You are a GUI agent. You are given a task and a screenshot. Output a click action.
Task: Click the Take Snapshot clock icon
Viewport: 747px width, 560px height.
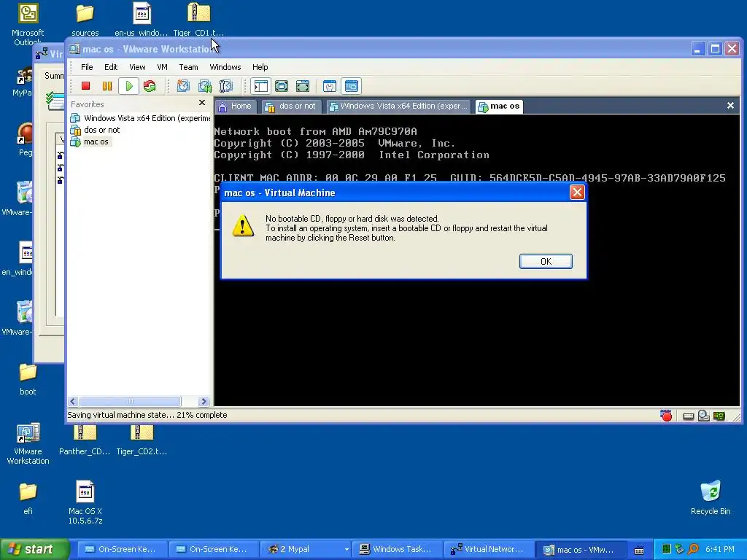[x=183, y=86]
